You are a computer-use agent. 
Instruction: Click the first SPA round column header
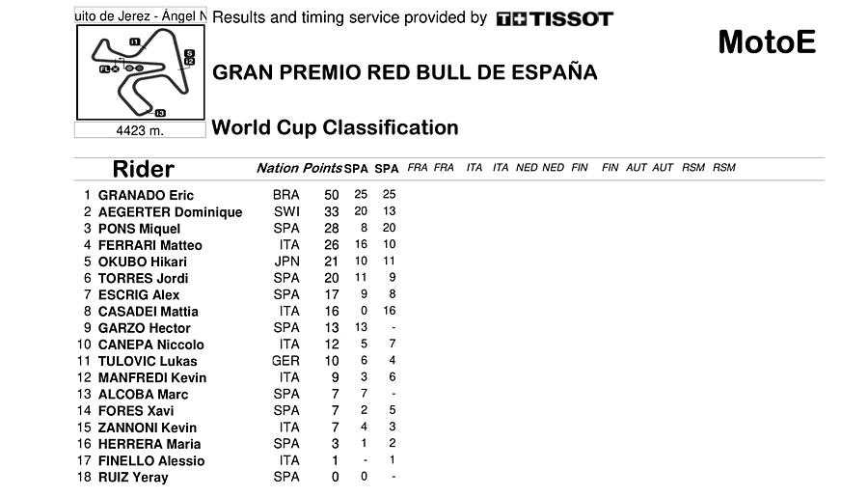click(357, 169)
